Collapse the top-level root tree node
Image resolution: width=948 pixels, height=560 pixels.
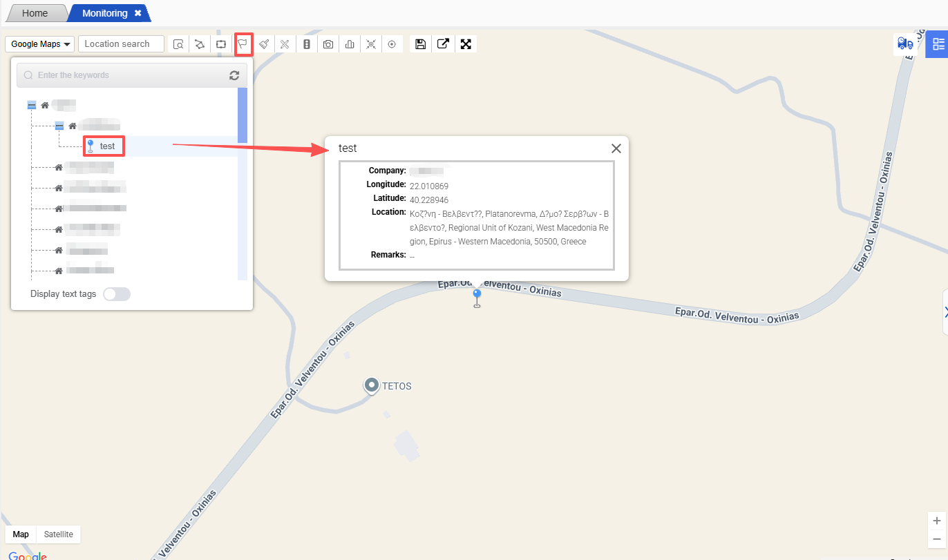pyautogui.click(x=32, y=105)
